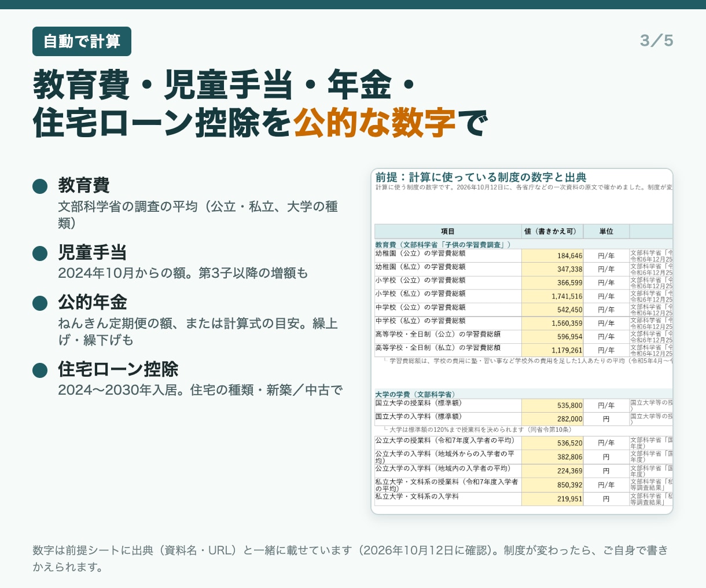This screenshot has width=706, height=588.
Task: Click row 小学校(私立)の学習費総額
Action: pyautogui.click(x=524, y=296)
